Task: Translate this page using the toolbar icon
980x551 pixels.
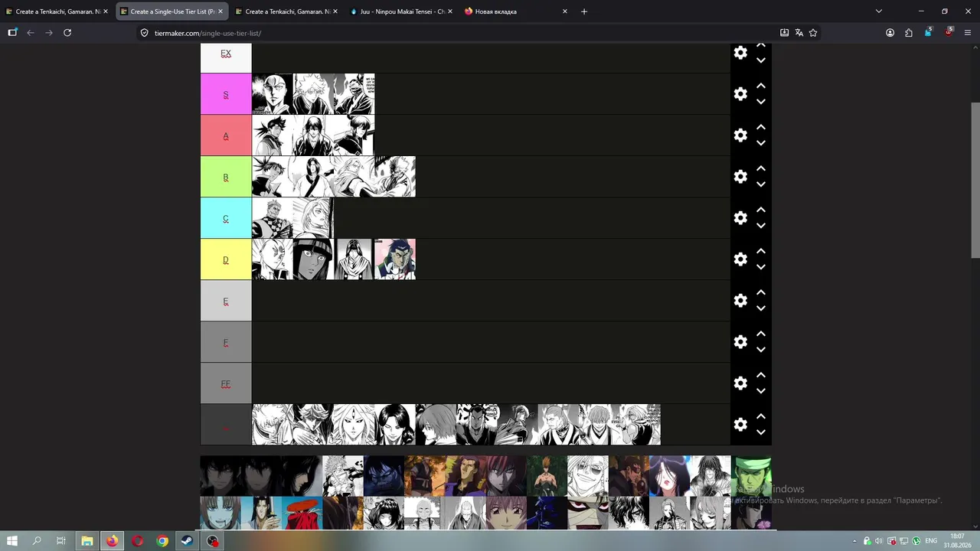Action: pyautogui.click(x=799, y=33)
